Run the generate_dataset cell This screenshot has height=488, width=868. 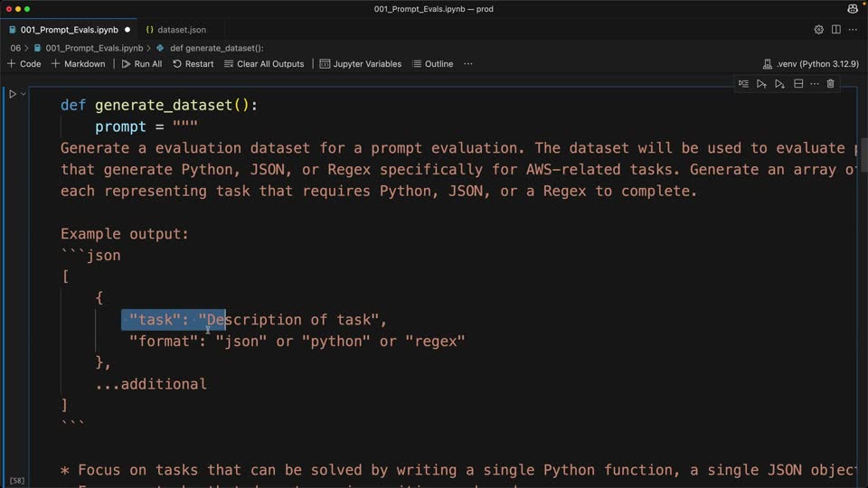coord(12,94)
